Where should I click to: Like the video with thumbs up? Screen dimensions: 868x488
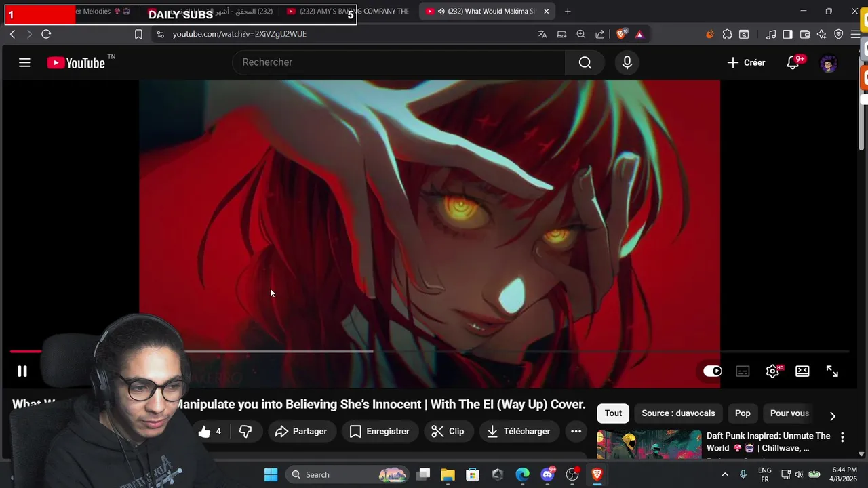(x=210, y=431)
